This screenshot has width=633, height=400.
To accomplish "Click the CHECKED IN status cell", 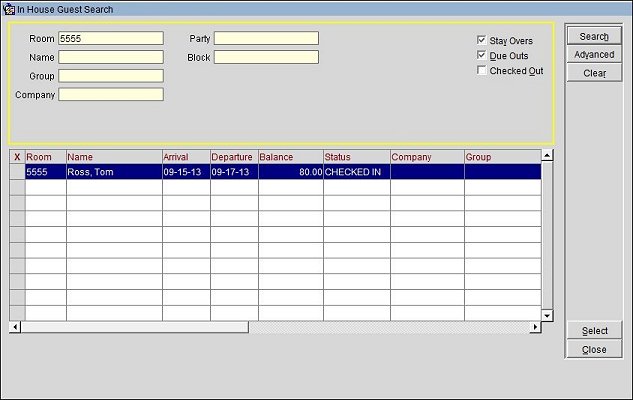I will click(357, 172).
